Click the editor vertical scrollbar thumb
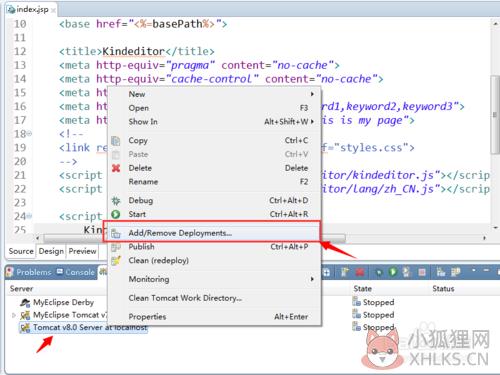The image size is (500, 375). point(495,115)
